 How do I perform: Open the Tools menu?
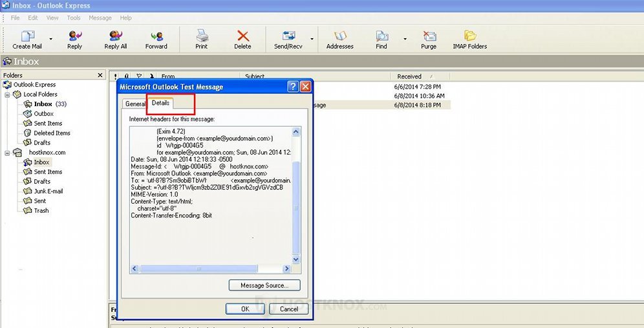click(74, 17)
